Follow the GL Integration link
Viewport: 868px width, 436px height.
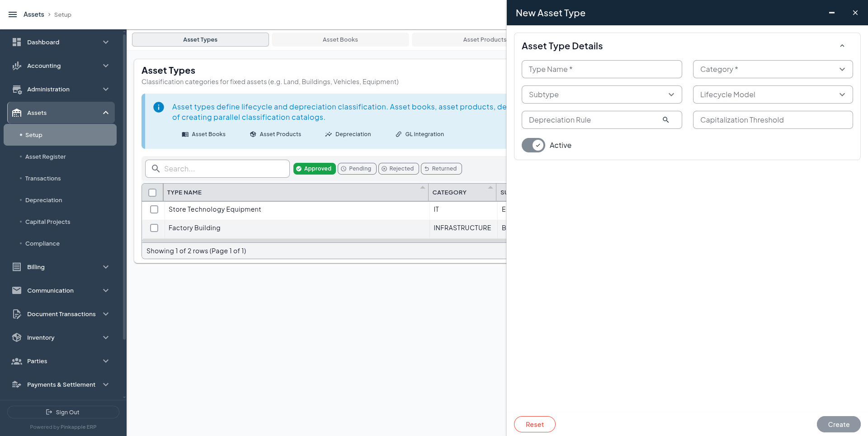[x=420, y=134]
